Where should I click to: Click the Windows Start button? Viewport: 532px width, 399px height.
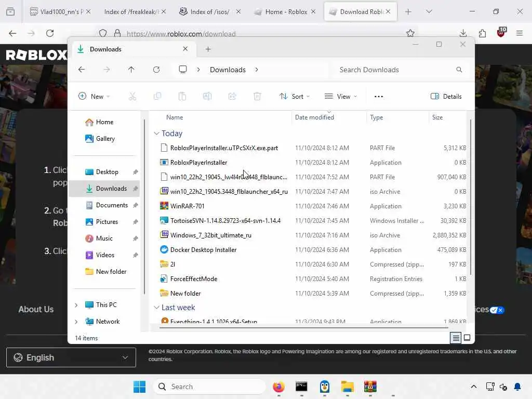139,387
